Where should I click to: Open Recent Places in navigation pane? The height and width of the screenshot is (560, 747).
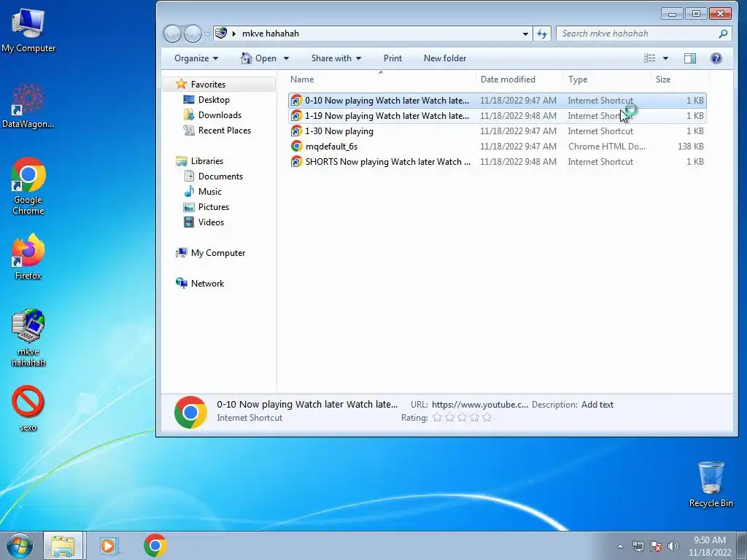[x=224, y=130]
